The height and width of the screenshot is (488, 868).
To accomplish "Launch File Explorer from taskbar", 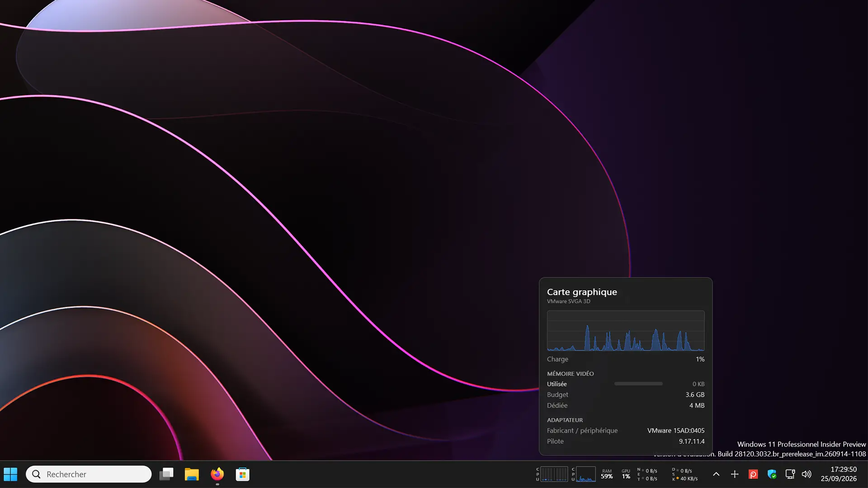I will (192, 474).
